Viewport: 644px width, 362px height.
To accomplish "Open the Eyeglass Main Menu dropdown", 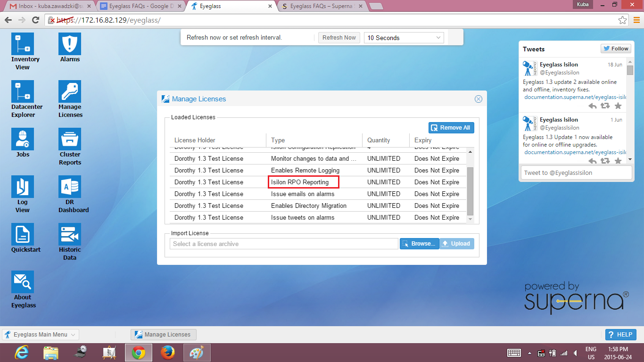I will coord(41,335).
